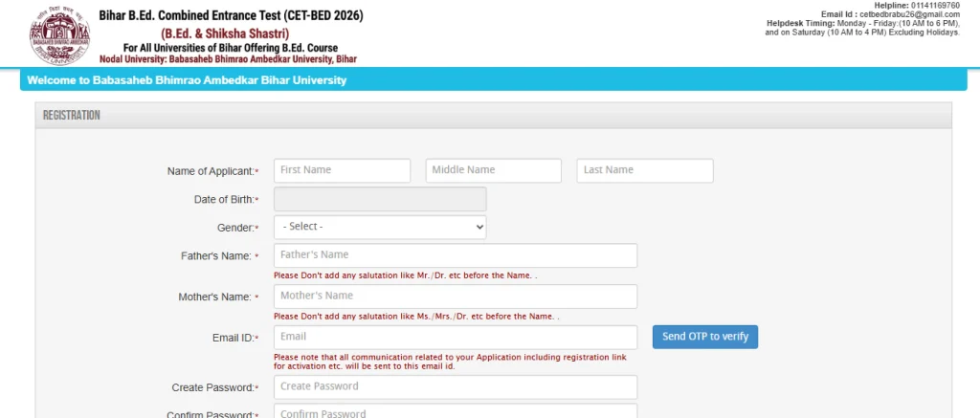Click the Mother's Name salutation warning note
This screenshot has height=418, width=980.
tap(416, 317)
